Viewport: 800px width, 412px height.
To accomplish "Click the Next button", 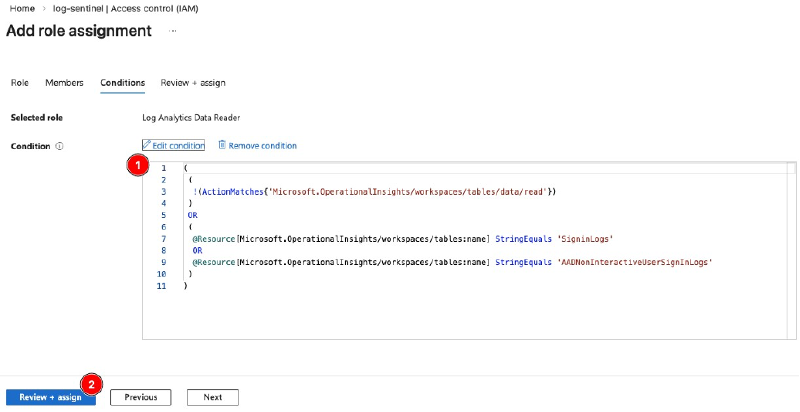I will [x=212, y=397].
